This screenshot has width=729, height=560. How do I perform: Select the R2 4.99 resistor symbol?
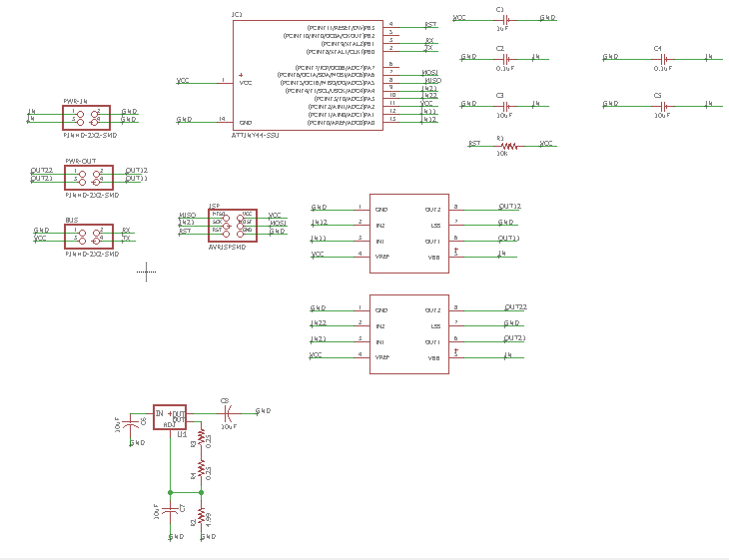pos(201,516)
